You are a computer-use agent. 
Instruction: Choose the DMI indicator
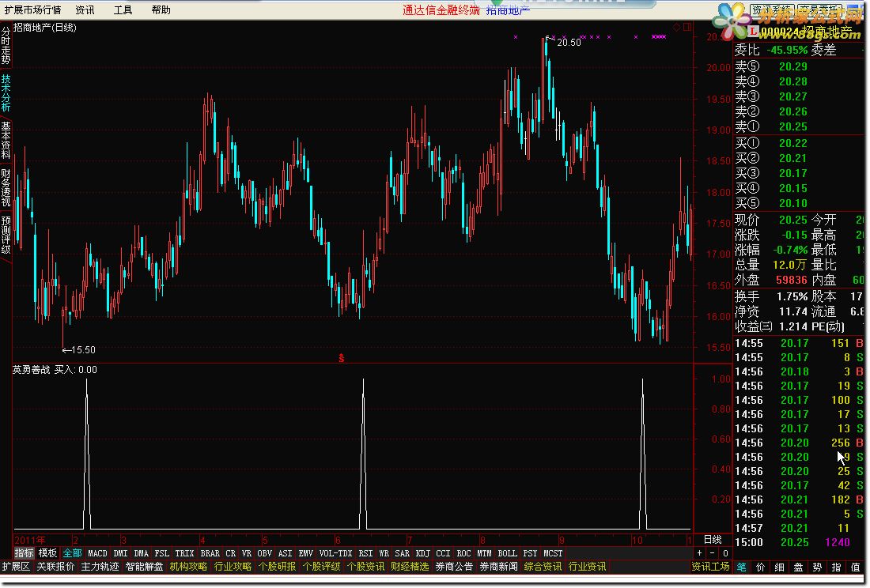[120, 553]
